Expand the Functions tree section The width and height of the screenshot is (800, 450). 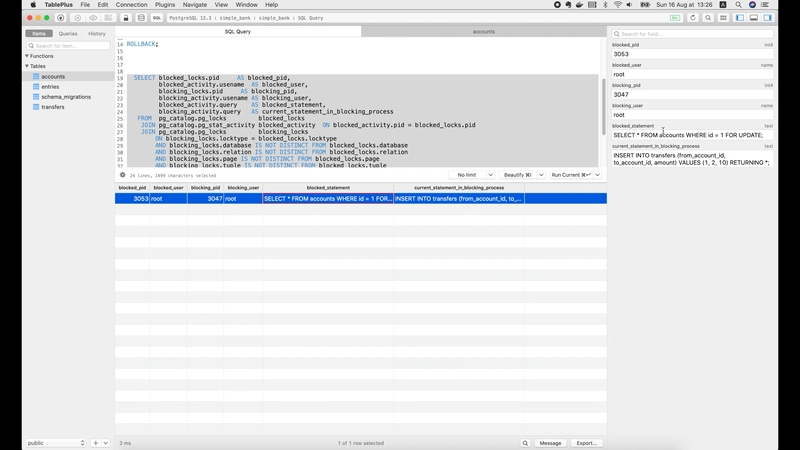coord(27,56)
